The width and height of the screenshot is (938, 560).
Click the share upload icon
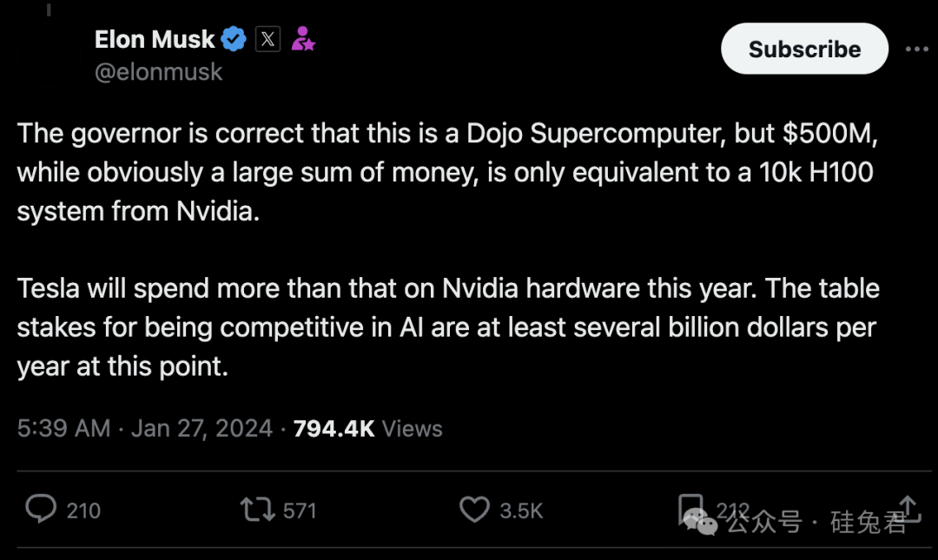[x=908, y=508]
